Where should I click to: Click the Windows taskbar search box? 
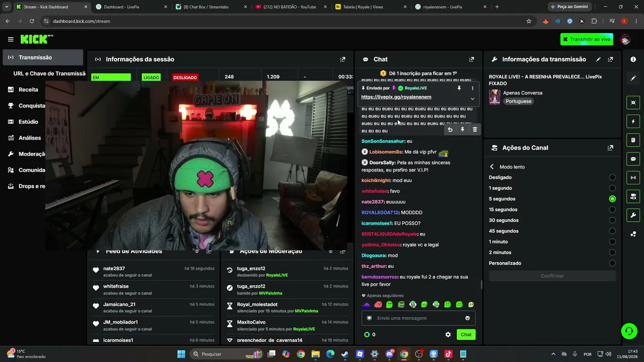click(x=226, y=354)
